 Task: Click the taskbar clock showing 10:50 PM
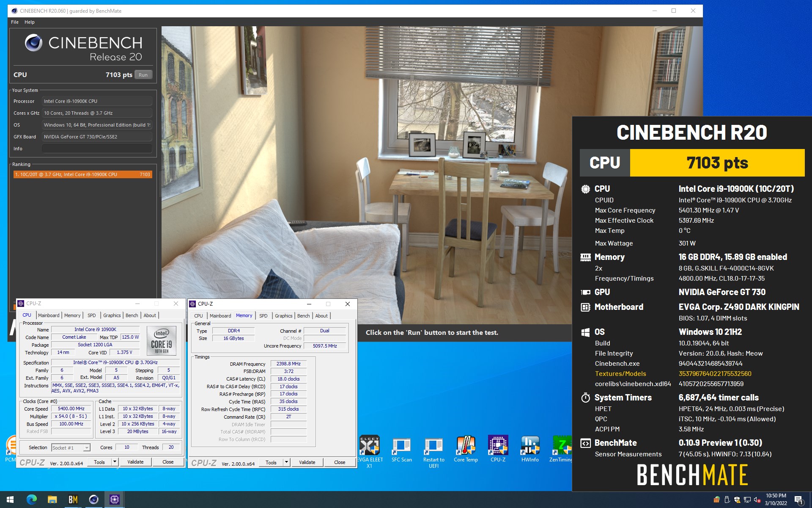[776, 500]
